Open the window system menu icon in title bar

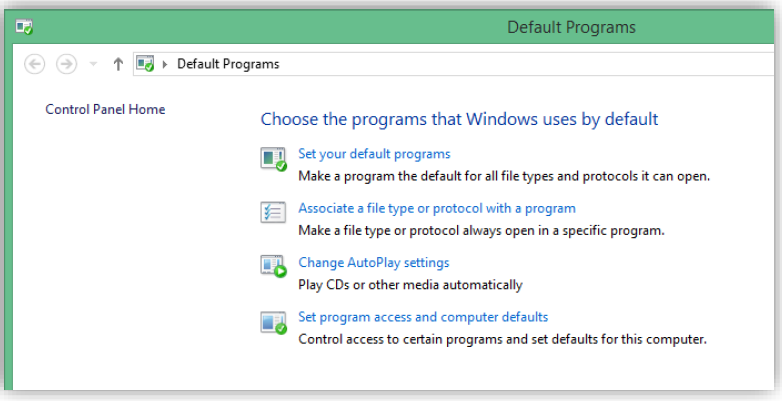[x=24, y=27]
